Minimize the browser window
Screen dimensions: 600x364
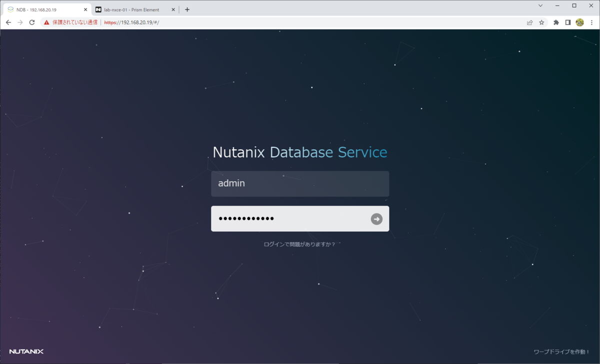click(558, 5)
